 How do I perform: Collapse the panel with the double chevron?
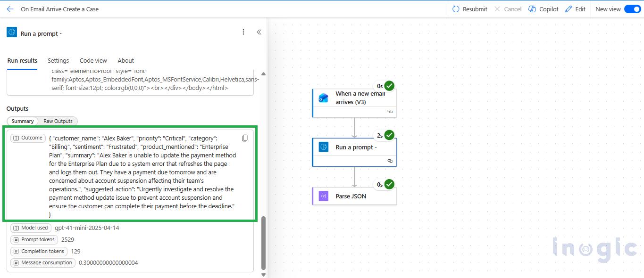click(x=259, y=32)
